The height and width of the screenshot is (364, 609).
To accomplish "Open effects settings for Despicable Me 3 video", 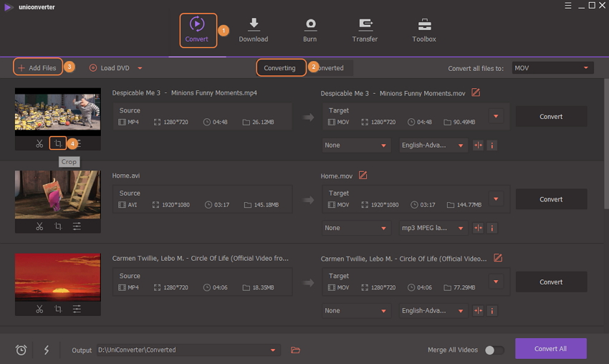I will tap(78, 144).
